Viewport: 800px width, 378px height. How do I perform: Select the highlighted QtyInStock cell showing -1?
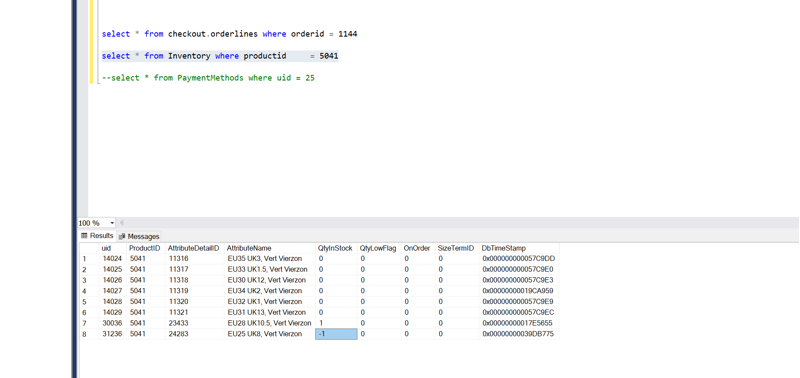click(336, 334)
